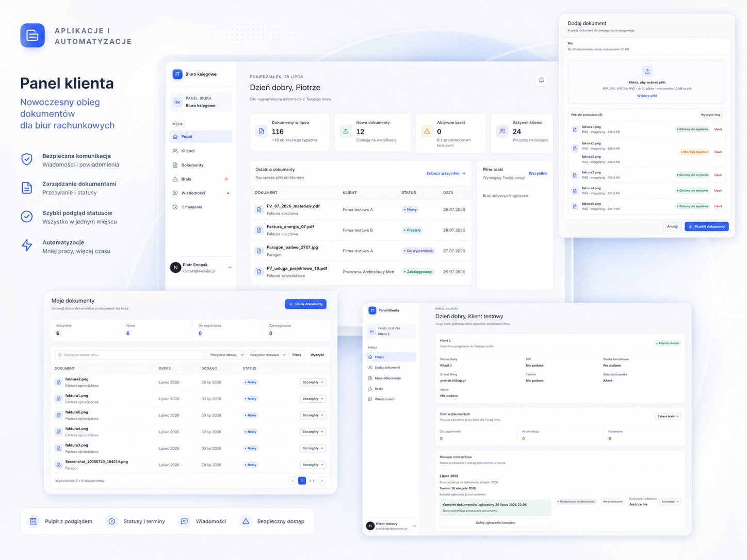The width and height of the screenshot is (747, 560).
Task: Click the Zobacz wszystkie link
Action: pos(446,173)
